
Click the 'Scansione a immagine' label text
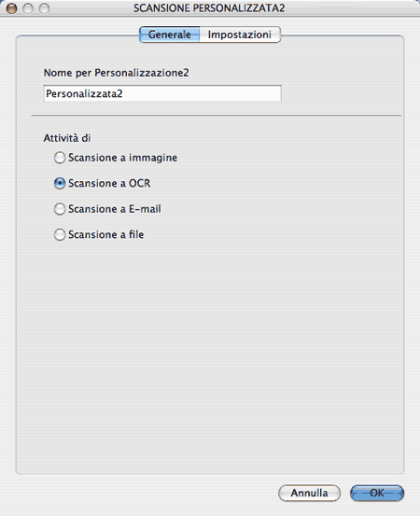coord(123,158)
